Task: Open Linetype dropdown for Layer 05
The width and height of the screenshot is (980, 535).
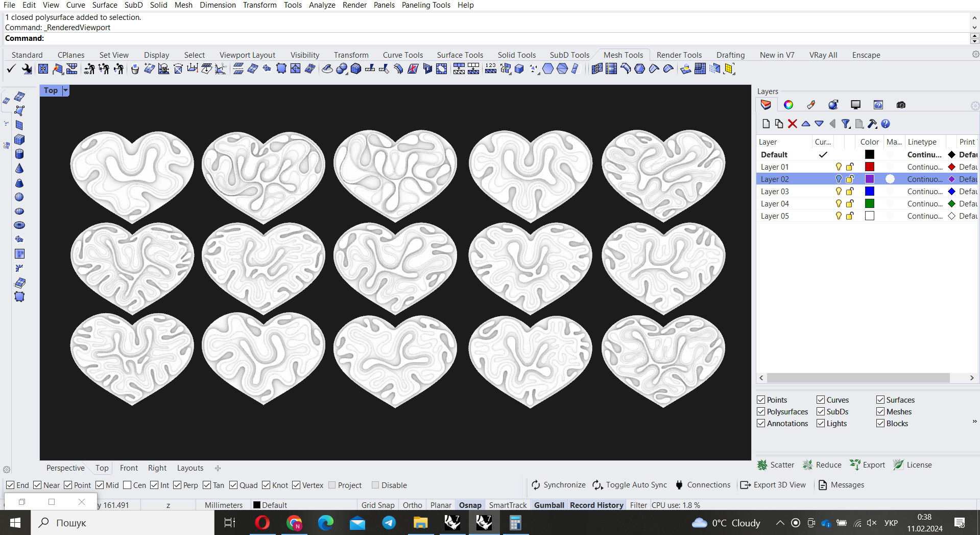Action: [x=925, y=216]
